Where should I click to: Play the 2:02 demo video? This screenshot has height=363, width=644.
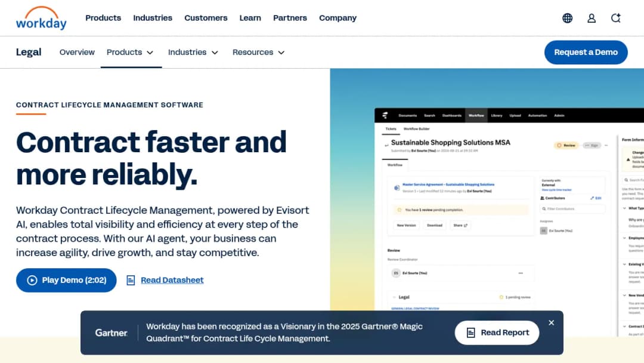click(x=66, y=281)
